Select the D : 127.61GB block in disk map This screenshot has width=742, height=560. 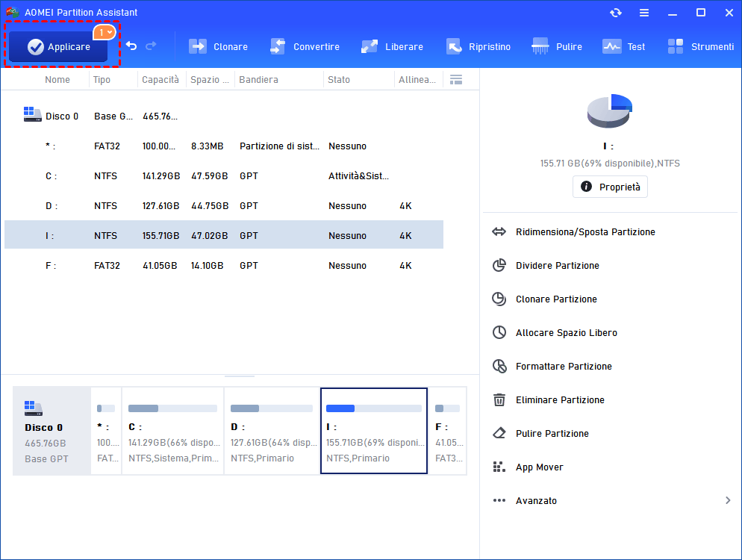point(272,431)
